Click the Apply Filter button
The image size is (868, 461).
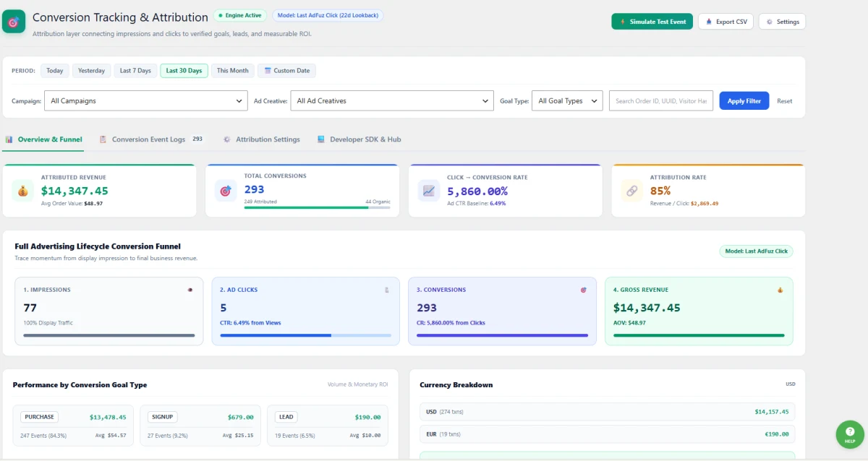pyautogui.click(x=744, y=101)
